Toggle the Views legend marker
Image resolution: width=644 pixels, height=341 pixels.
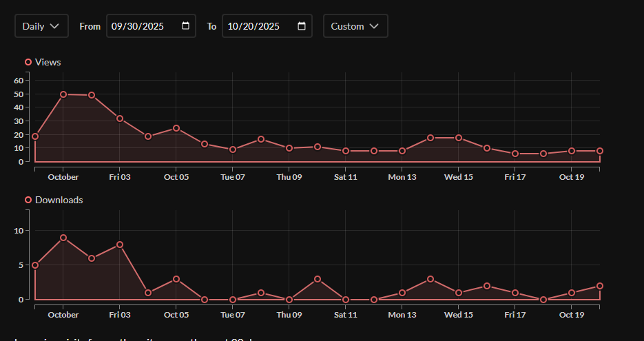pos(28,62)
